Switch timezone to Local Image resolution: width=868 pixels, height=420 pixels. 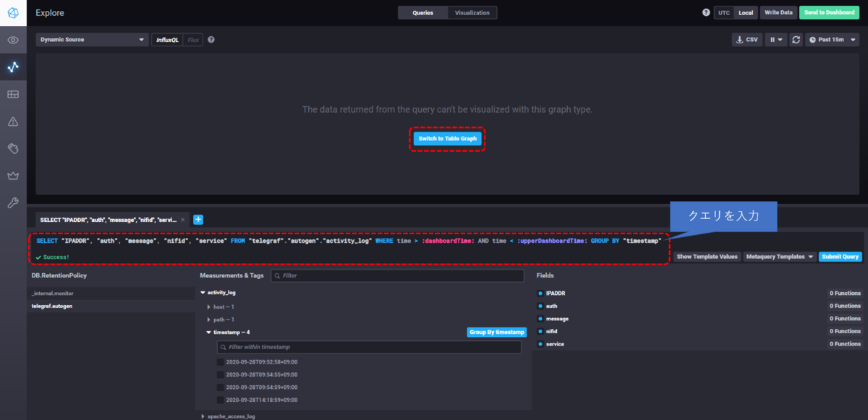tap(746, 12)
